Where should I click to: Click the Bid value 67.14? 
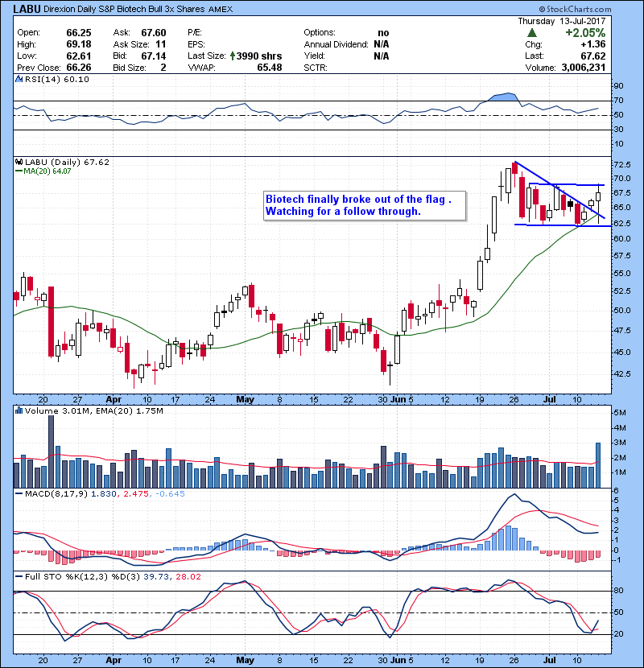pos(154,56)
